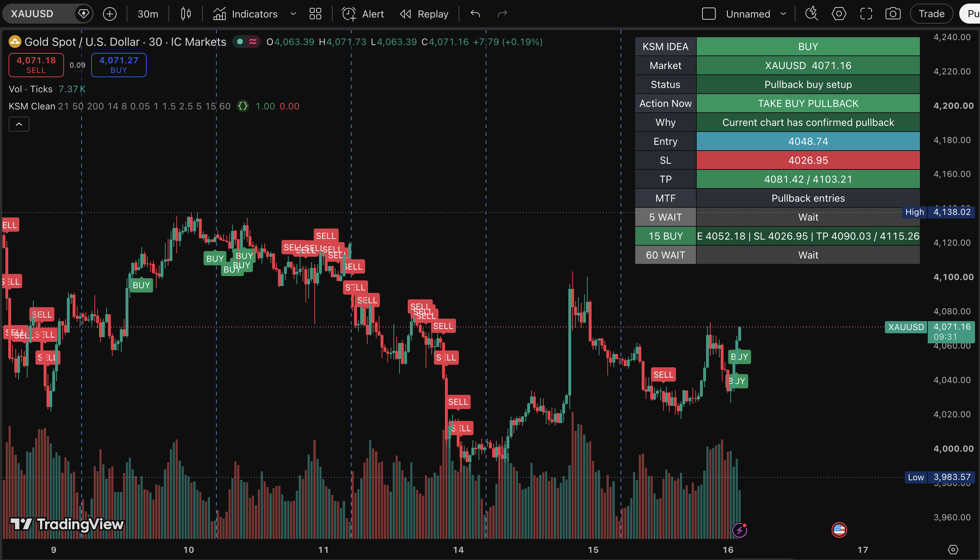Open the quick search lightning icon

(812, 14)
